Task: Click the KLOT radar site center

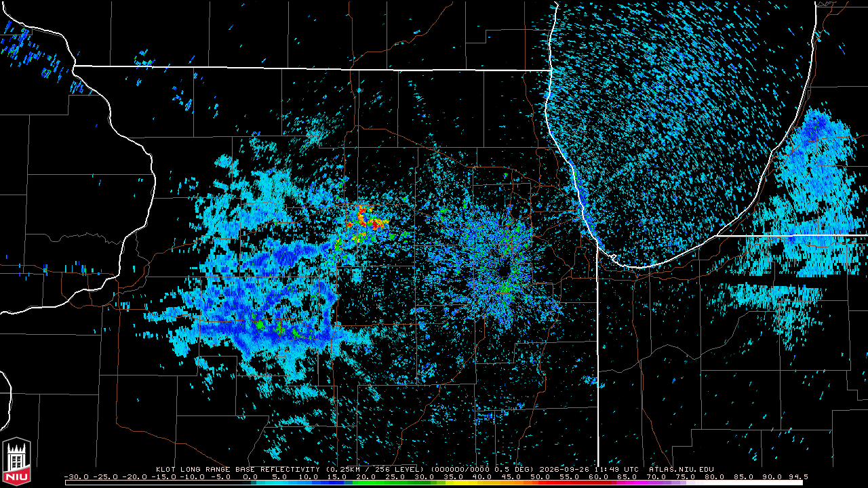Action: coord(503,271)
